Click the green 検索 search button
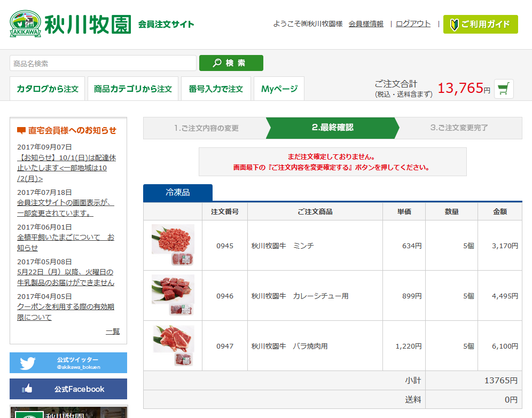Viewport: 532px width, 418px height. 231,63
